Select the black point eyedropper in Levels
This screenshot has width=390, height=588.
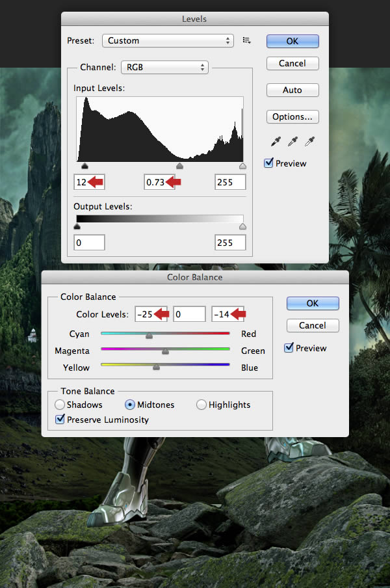click(x=276, y=141)
